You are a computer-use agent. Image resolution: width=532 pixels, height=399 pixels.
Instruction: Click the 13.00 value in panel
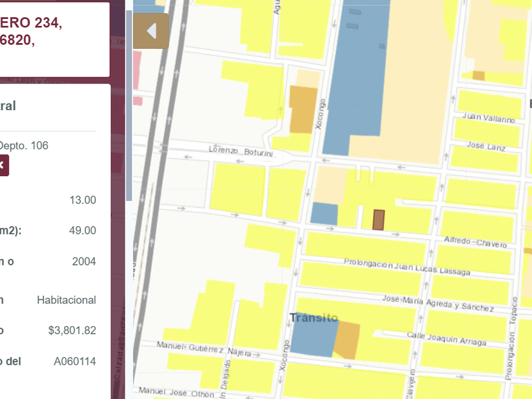(x=82, y=200)
